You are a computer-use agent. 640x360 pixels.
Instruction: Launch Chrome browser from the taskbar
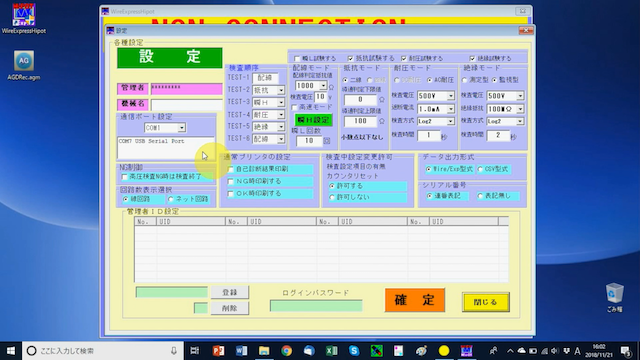click(x=287, y=351)
